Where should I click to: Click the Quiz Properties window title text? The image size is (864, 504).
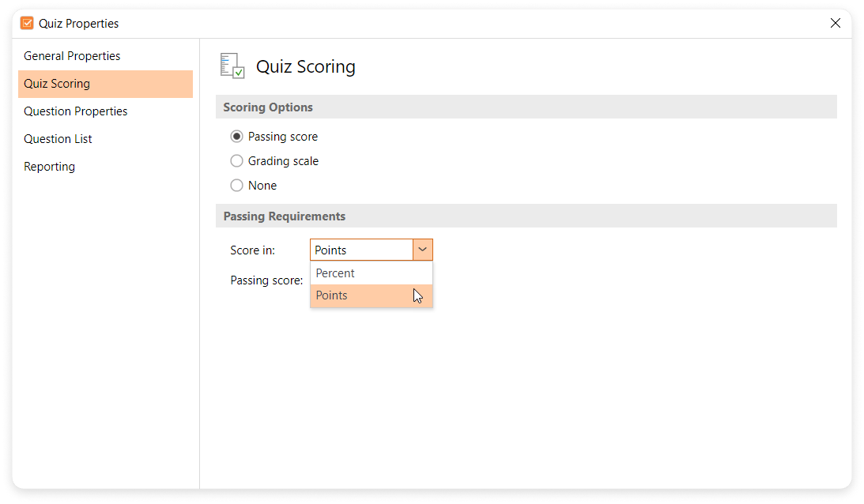[x=79, y=24]
